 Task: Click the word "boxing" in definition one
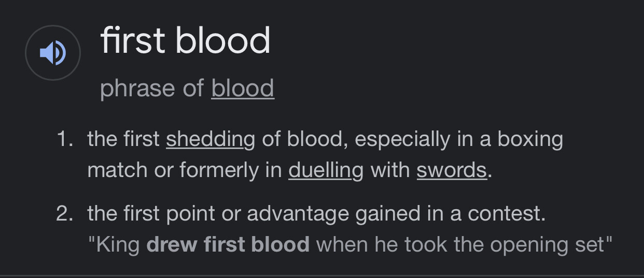point(530,139)
